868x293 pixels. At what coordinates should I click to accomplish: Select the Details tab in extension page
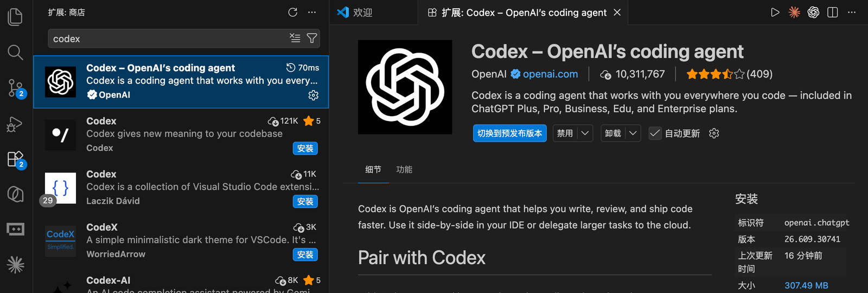pos(373,169)
